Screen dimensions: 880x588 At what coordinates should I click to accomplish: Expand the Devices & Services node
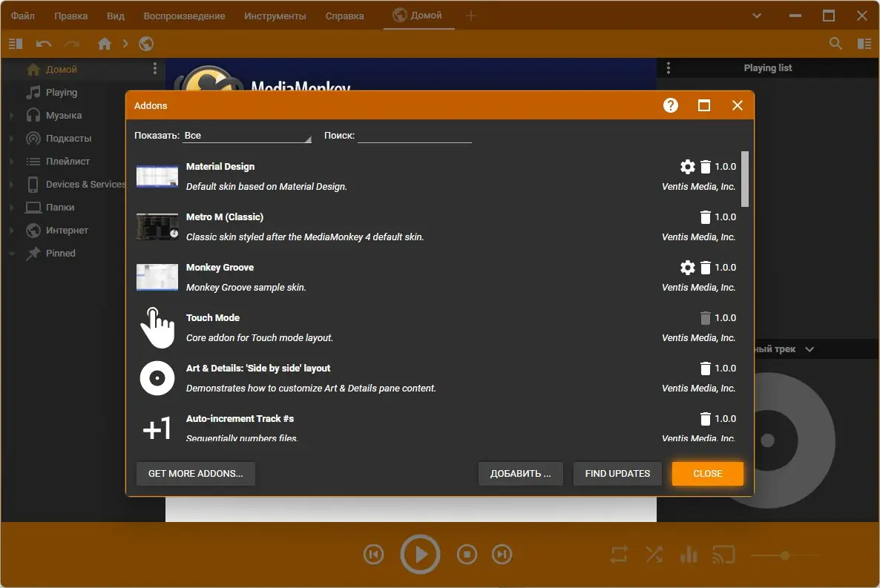(x=11, y=185)
